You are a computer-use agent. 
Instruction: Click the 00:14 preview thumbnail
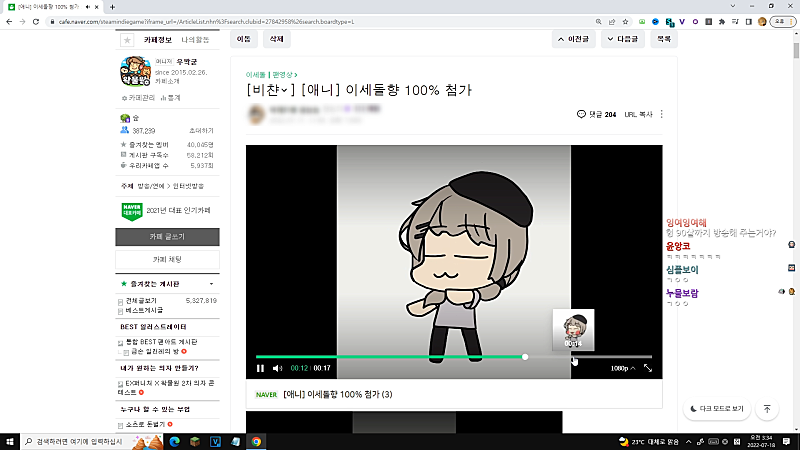click(x=573, y=330)
